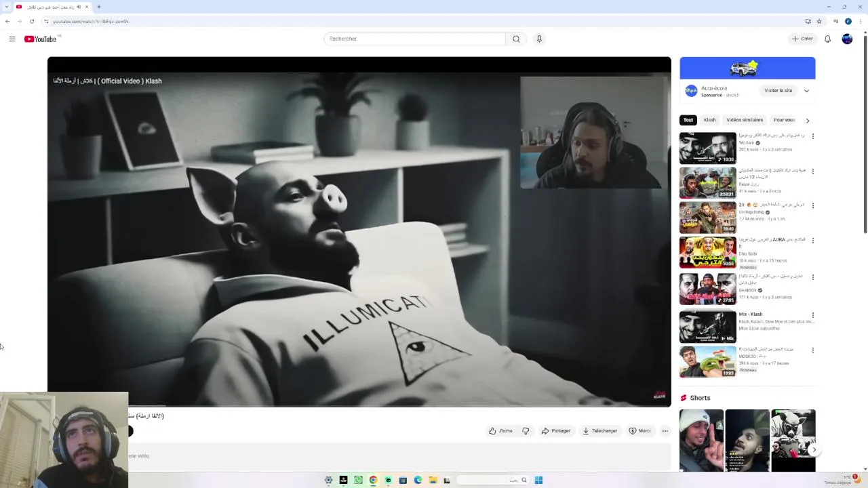868x488 pixels.
Task: Play the 10:38 We Aam thumbnail
Action: (x=707, y=148)
